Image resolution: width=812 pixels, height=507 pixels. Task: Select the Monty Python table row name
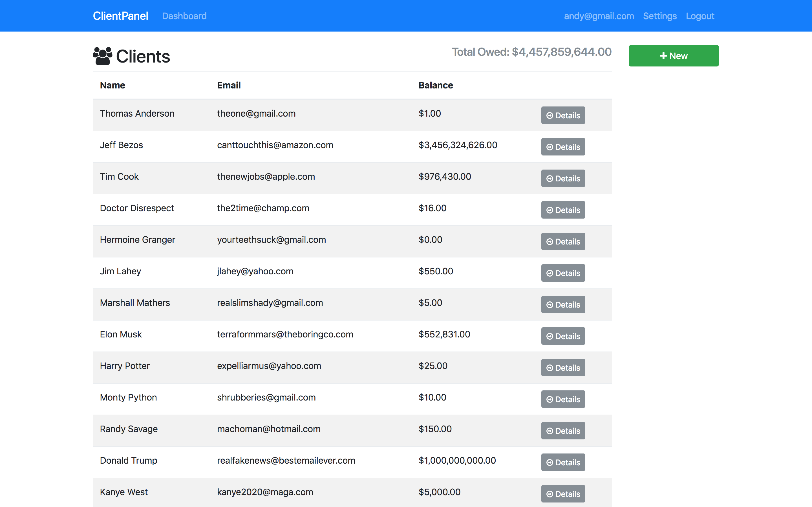[x=128, y=397]
